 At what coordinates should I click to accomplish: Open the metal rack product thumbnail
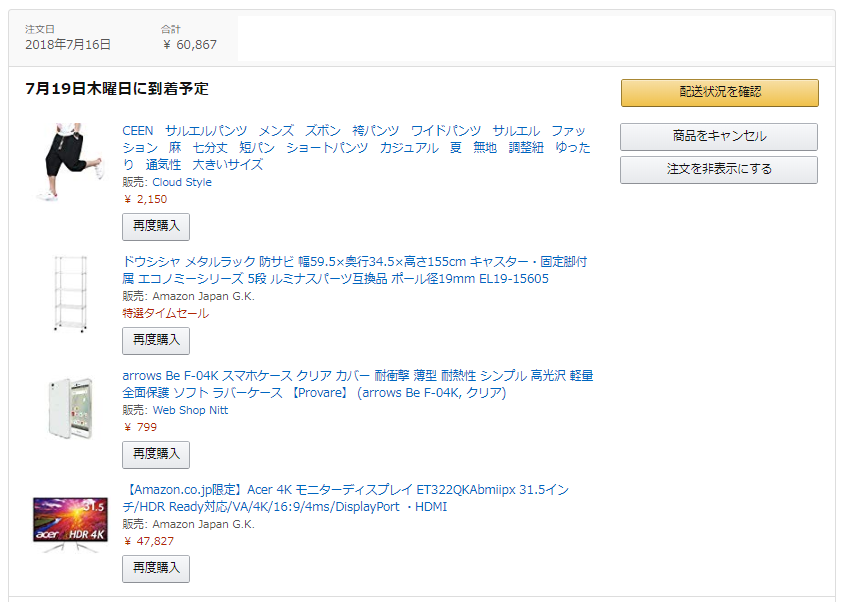(x=70, y=293)
